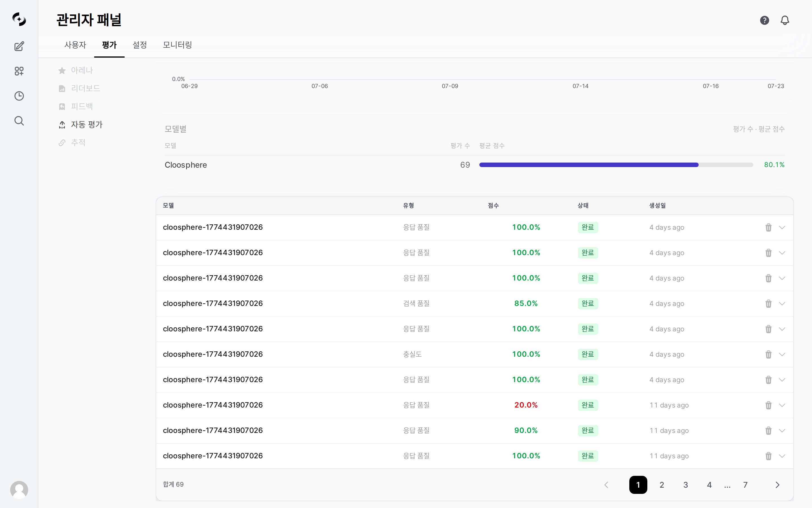The height and width of the screenshot is (508, 812).
Task: Click the 관리자 패널 page title
Action: click(x=89, y=20)
